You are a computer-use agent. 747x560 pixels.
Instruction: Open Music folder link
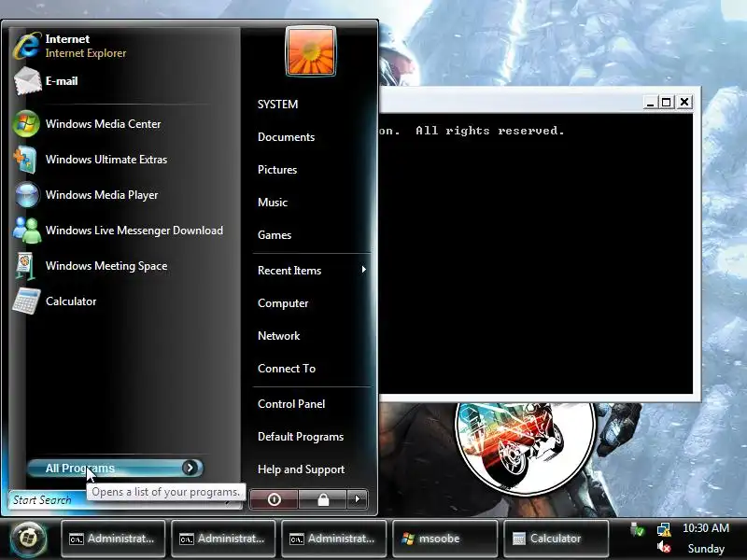tap(273, 203)
